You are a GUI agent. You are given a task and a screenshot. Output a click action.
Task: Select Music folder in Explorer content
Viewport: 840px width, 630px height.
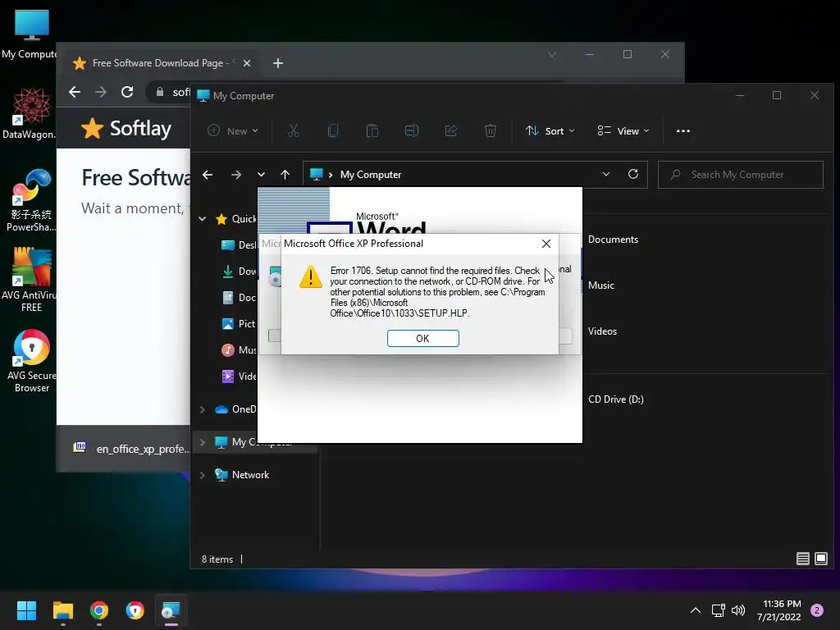[x=601, y=285]
